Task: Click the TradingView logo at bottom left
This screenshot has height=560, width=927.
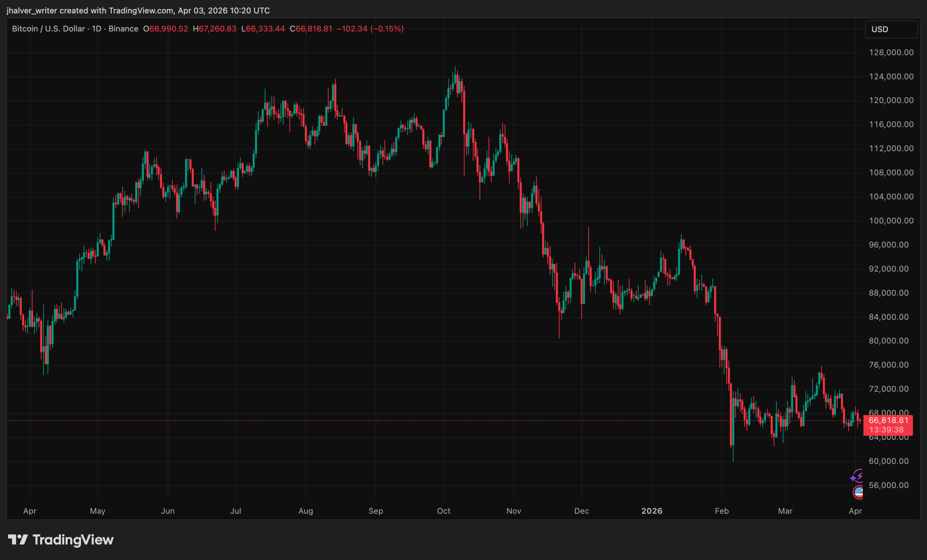Action: click(61, 540)
